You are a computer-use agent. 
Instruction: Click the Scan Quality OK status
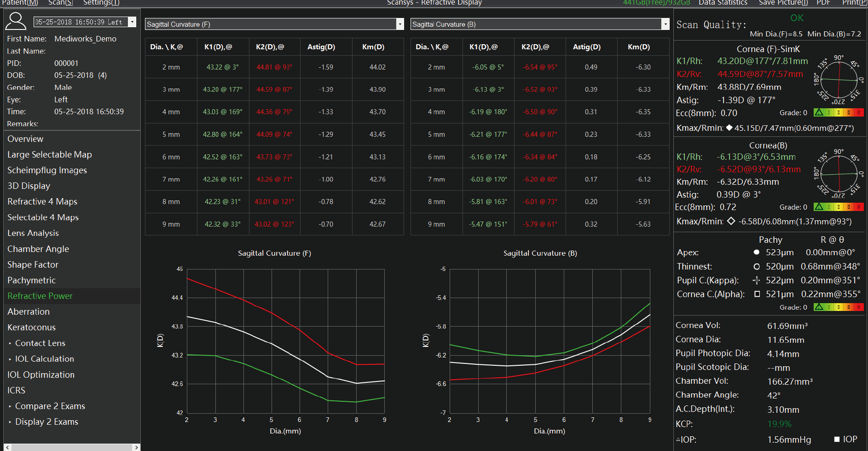[x=797, y=18]
